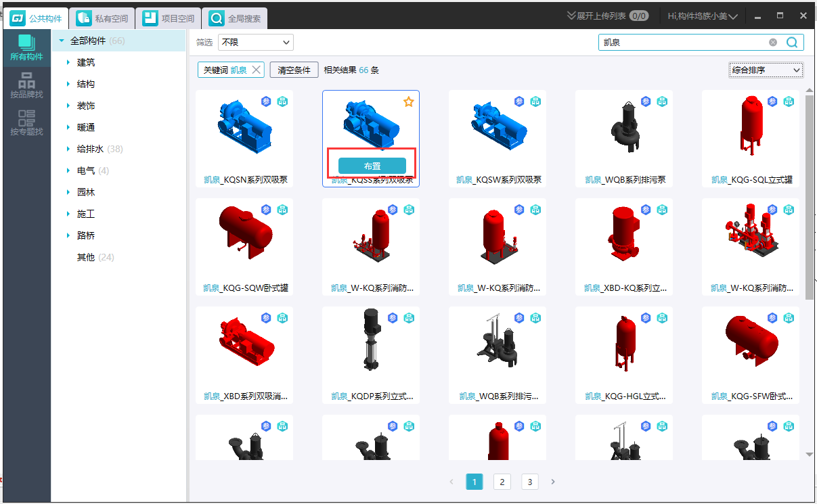The width and height of the screenshot is (817, 504).
Task: Click the 清空条件 button
Action: [x=294, y=70]
